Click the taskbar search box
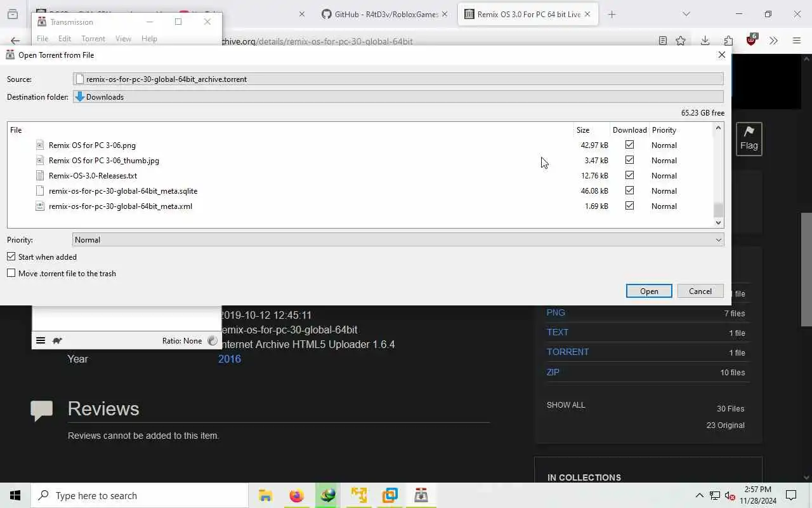Image resolution: width=812 pixels, height=508 pixels. coord(140,495)
